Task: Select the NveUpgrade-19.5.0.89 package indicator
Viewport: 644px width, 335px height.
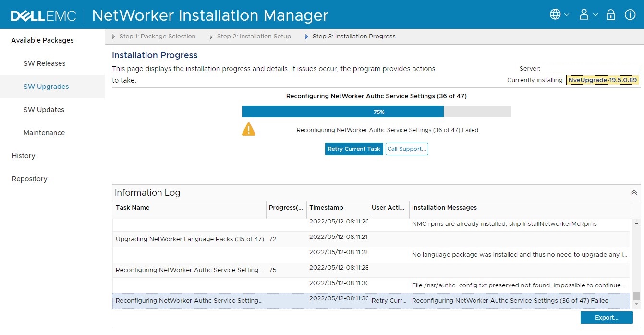Action: [x=603, y=80]
